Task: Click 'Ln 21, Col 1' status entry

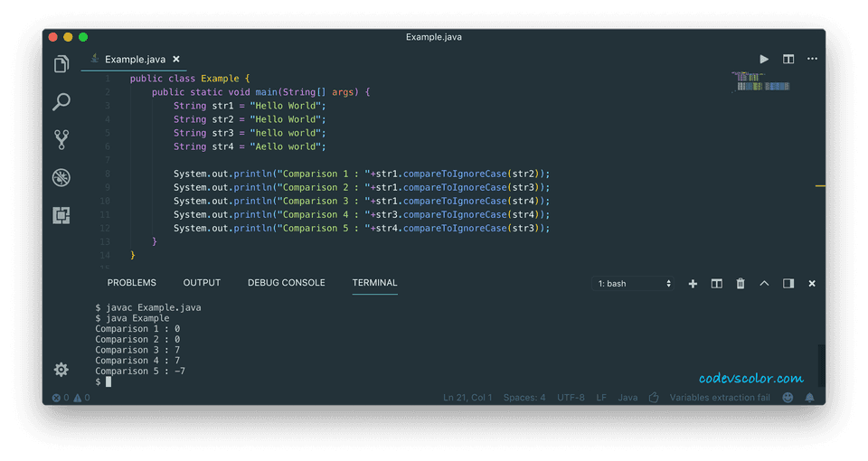Action: click(x=467, y=398)
